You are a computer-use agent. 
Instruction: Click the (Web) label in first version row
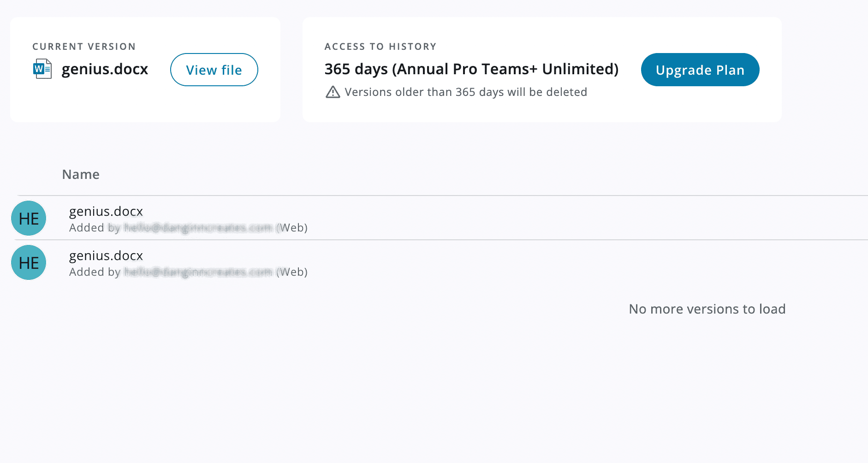[x=292, y=228]
